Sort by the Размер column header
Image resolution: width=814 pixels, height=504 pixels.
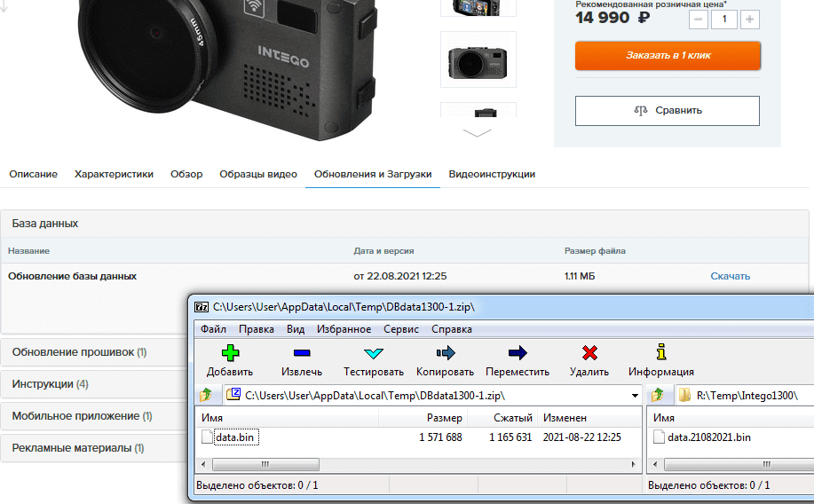tap(423, 418)
